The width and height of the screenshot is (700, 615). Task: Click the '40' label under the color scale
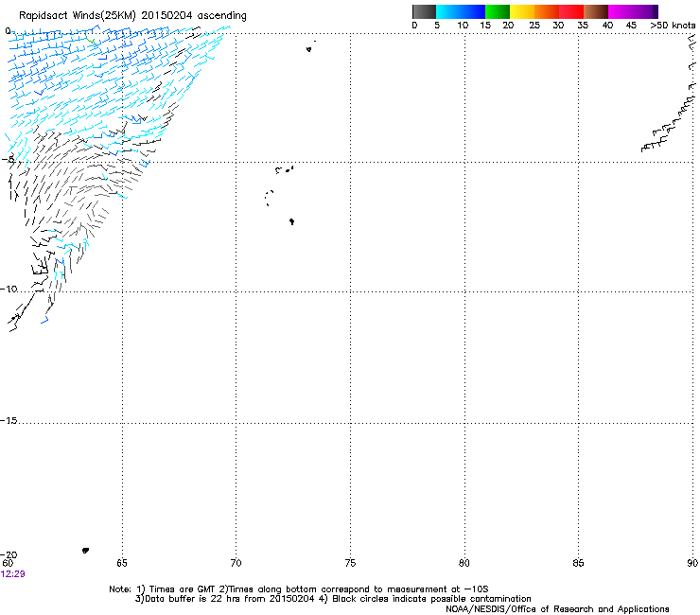(x=607, y=25)
